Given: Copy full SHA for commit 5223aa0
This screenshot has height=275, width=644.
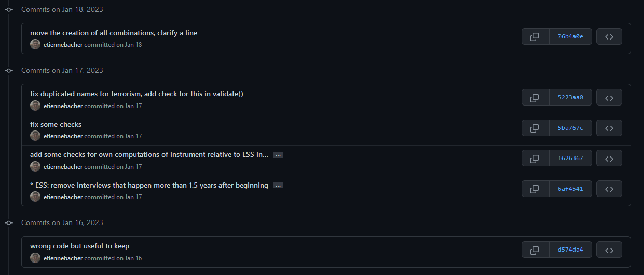Looking at the screenshot, I should [x=535, y=97].
